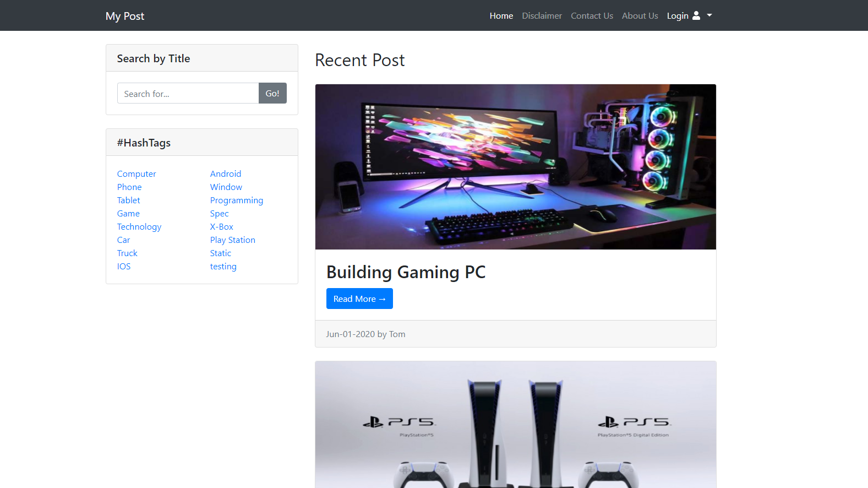The width and height of the screenshot is (868, 488).
Task: Click the Building Gaming PC post title
Action: [406, 272]
